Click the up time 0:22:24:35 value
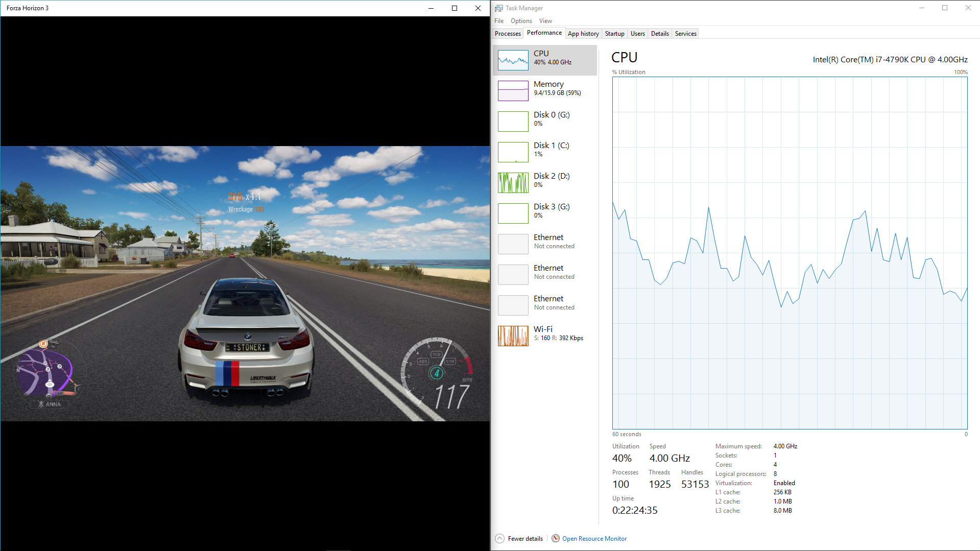Viewport: 980px width, 551px height. click(x=635, y=511)
